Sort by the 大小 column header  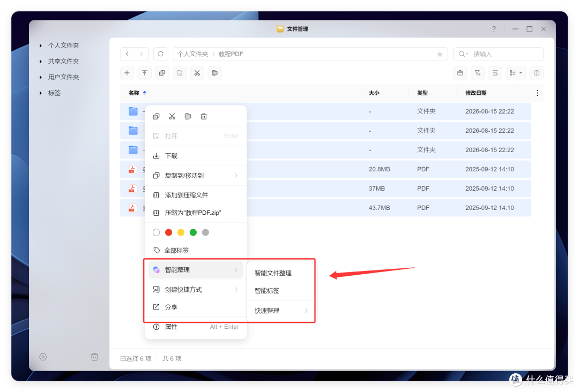pyautogui.click(x=374, y=93)
